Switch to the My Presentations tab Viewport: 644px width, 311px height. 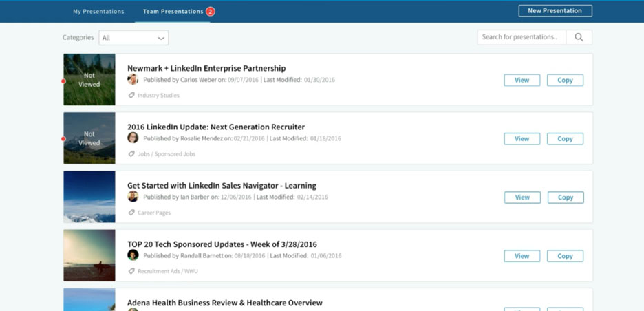pyautogui.click(x=98, y=12)
